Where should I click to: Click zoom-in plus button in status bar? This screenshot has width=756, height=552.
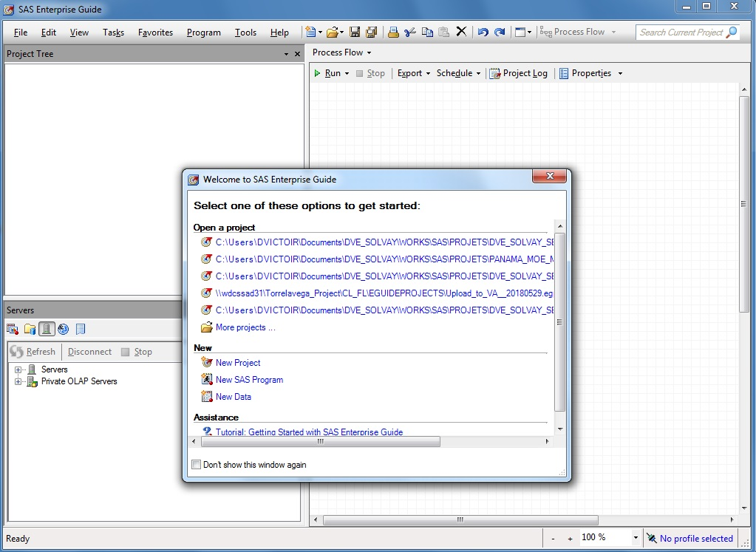(x=570, y=538)
